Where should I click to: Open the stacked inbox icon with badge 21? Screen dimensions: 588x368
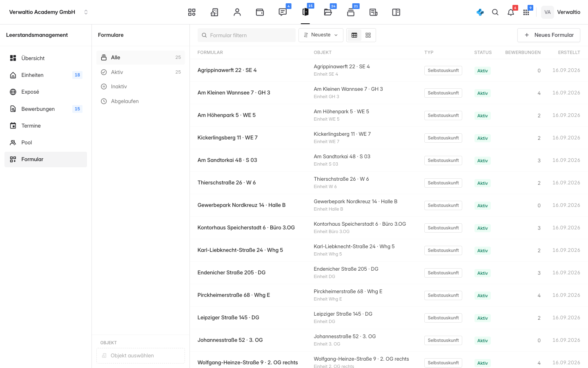351,12
